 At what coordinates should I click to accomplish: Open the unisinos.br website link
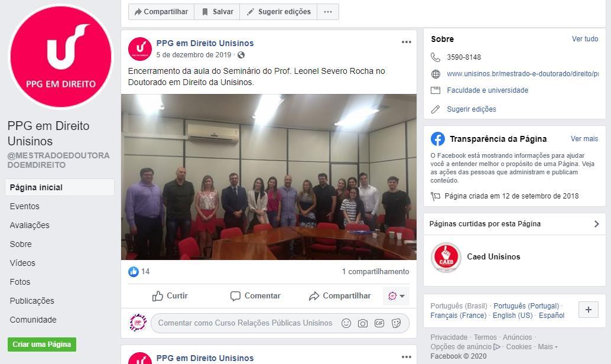(x=522, y=74)
